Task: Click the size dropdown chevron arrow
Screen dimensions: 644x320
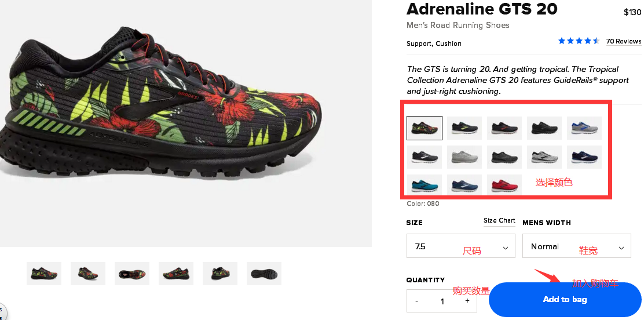Action: [506, 248]
